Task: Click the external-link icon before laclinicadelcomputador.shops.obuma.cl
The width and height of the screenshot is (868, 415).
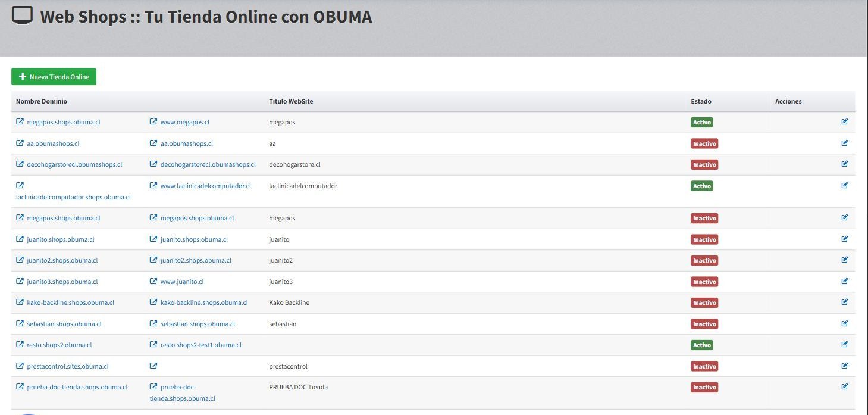Action: pos(20,185)
